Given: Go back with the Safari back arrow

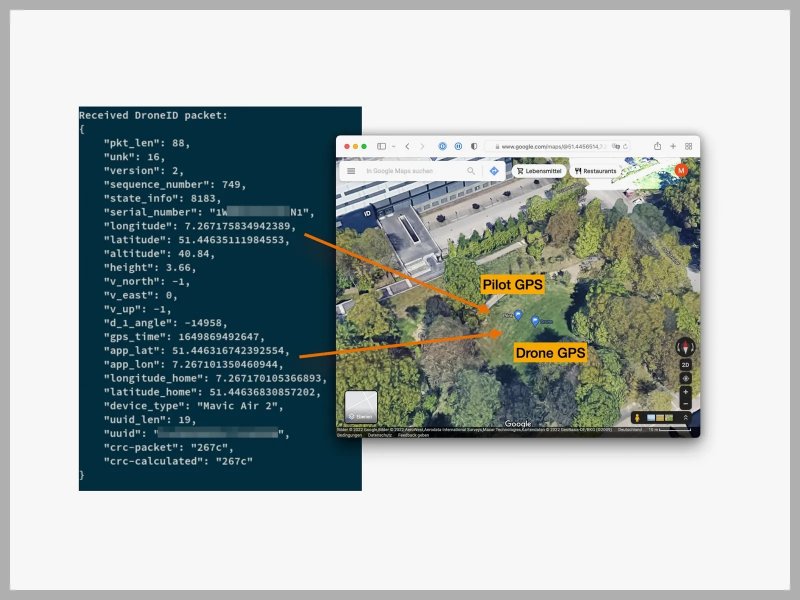Looking at the screenshot, I should 407,146.
